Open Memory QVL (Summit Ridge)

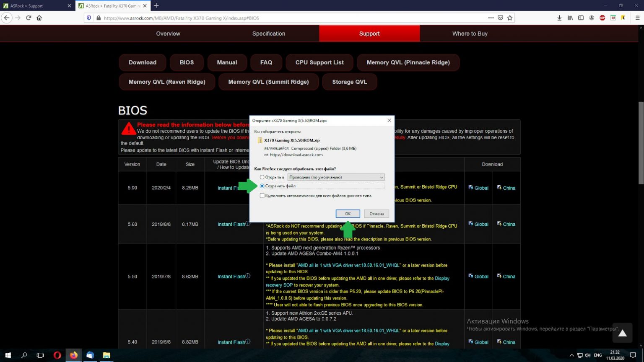[268, 82]
